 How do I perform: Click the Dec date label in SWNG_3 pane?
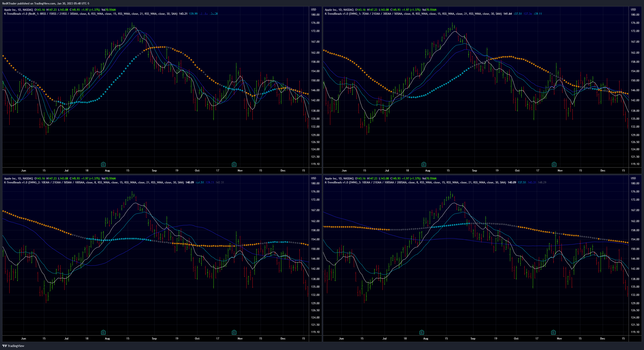(603, 339)
